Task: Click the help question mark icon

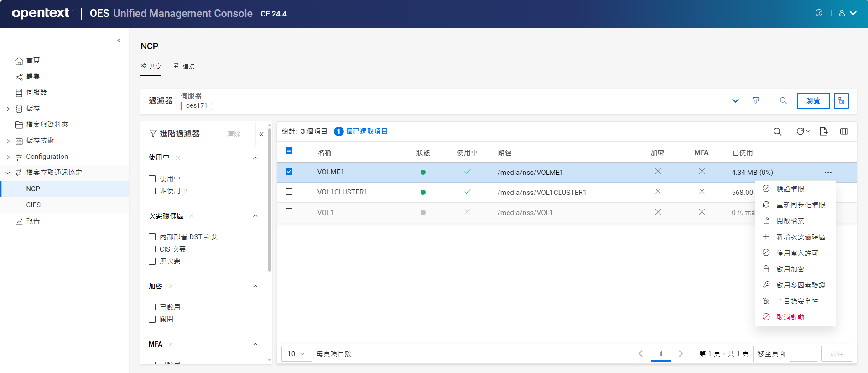Action: click(x=819, y=13)
